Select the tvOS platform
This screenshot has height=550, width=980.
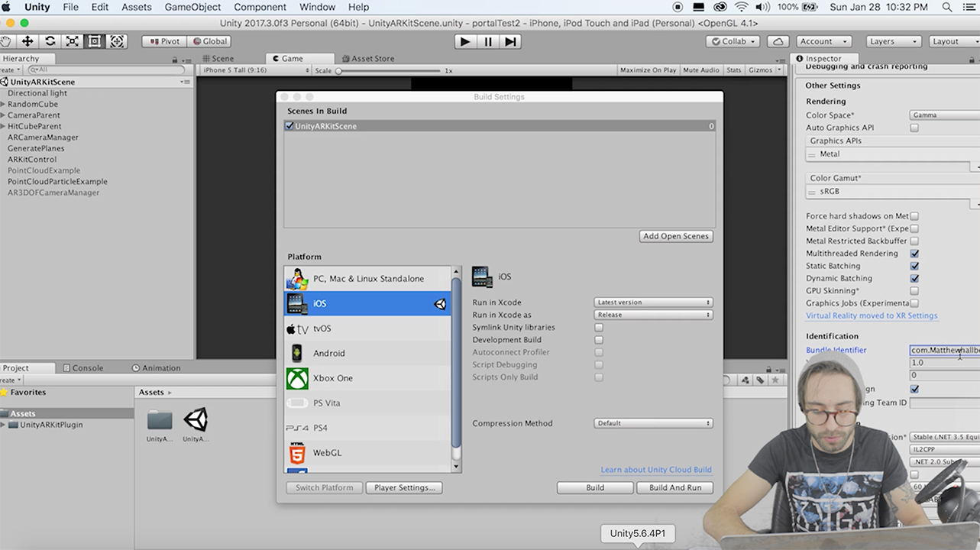click(x=367, y=328)
